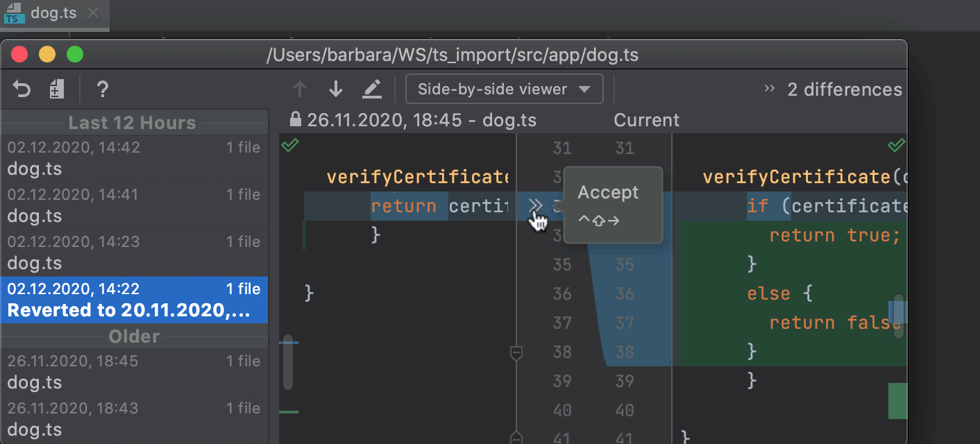
Task: Click the Accept action in the popup
Action: click(609, 192)
